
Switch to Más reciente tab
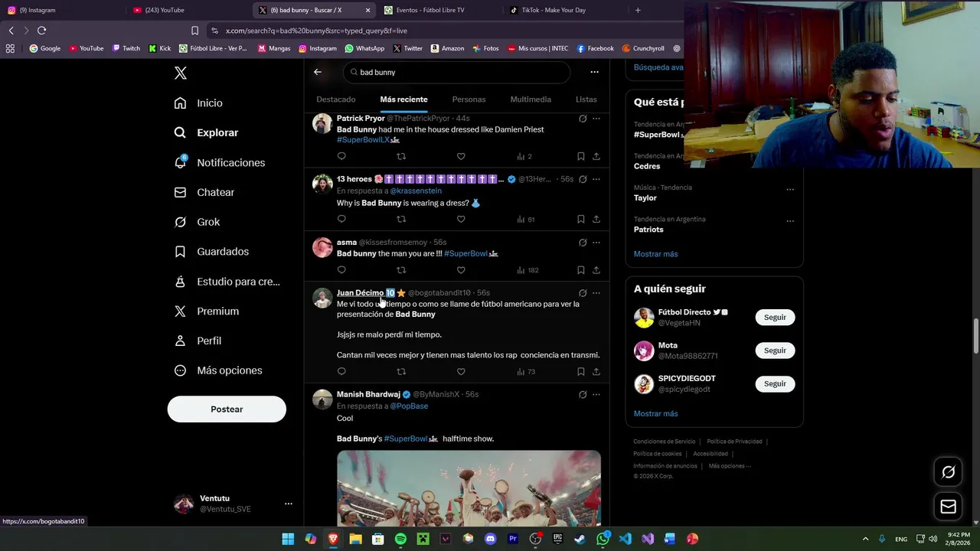(x=403, y=99)
